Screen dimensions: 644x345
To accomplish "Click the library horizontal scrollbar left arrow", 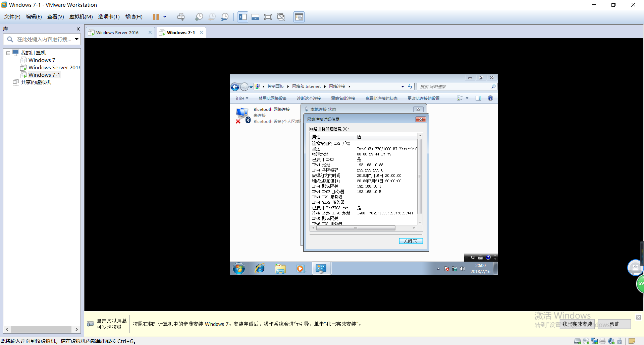I will pos(7,330).
